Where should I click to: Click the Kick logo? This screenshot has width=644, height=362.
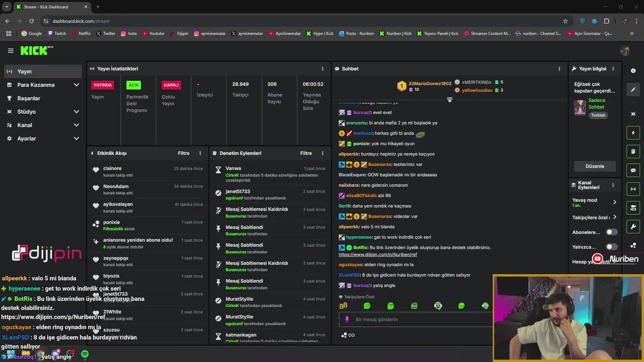tap(36, 50)
